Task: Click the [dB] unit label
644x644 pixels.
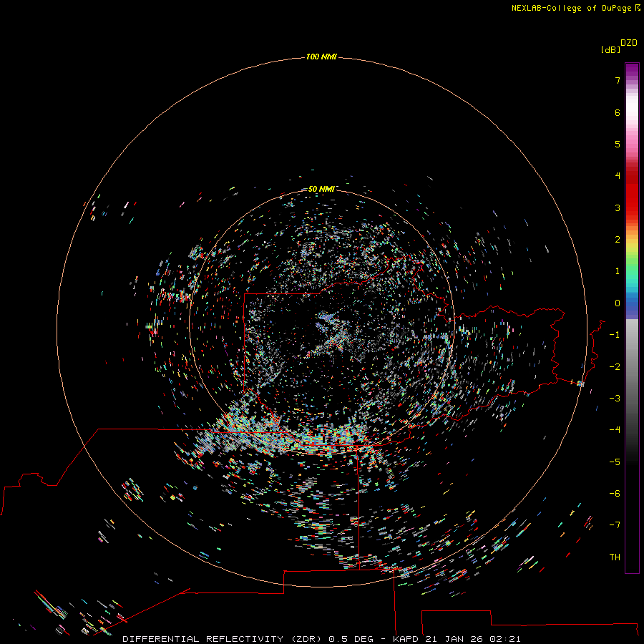Action: coord(611,49)
